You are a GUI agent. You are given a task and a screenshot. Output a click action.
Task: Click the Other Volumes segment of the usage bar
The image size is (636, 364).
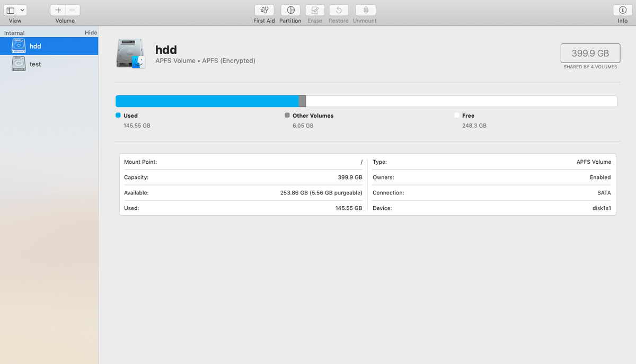[x=302, y=101]
